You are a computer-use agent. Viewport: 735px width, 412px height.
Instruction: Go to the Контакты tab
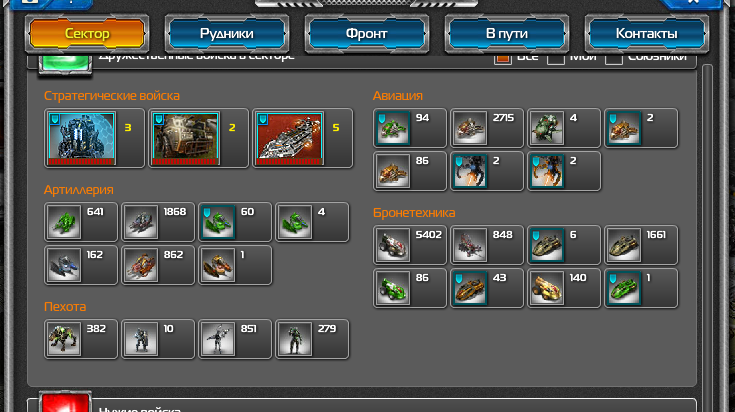646,34
